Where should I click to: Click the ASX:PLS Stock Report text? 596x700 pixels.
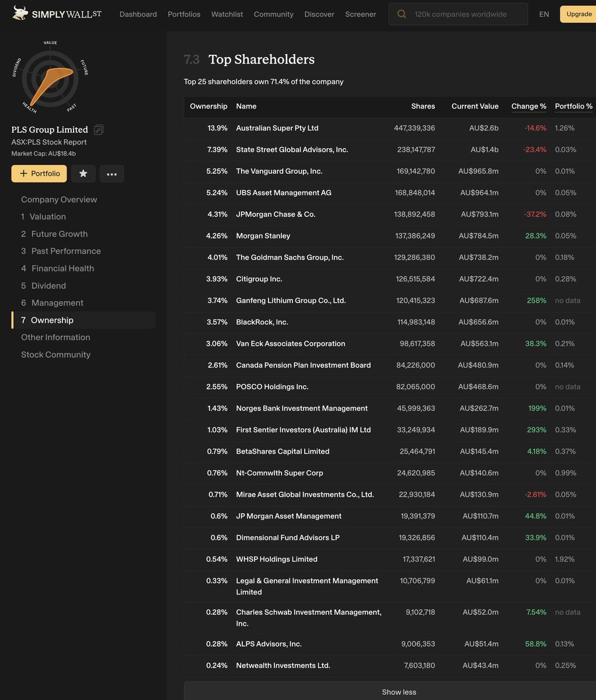point(49,142)
